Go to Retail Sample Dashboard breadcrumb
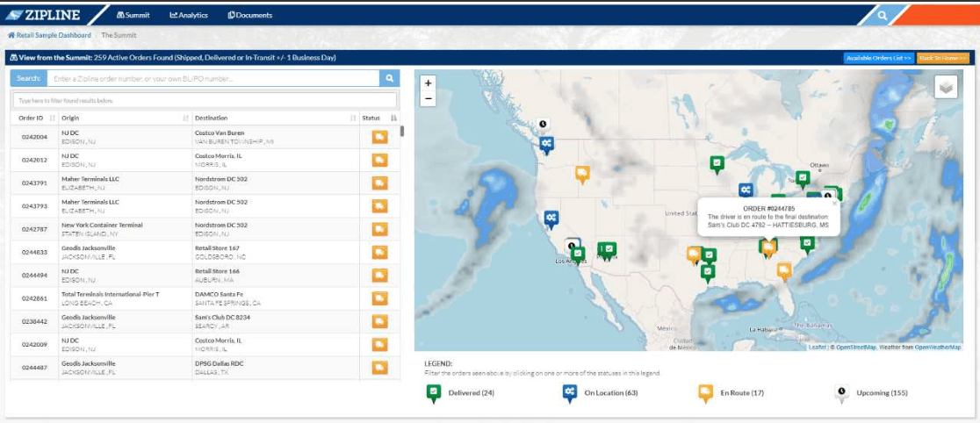The height and width of the screenshot is (423, 980). [49, 35]
